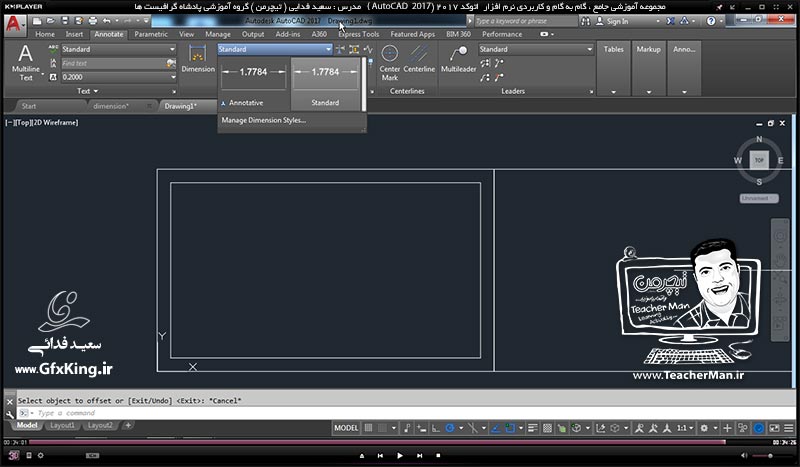800x467 pixels.
Task: Click the command line customize wrench icon
Action: coord(10,414)
